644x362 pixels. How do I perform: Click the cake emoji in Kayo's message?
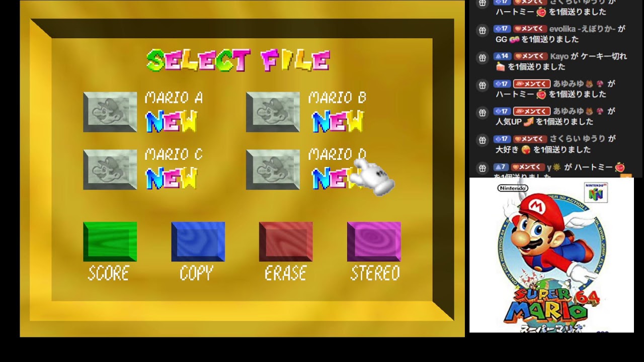click(501, 66)
